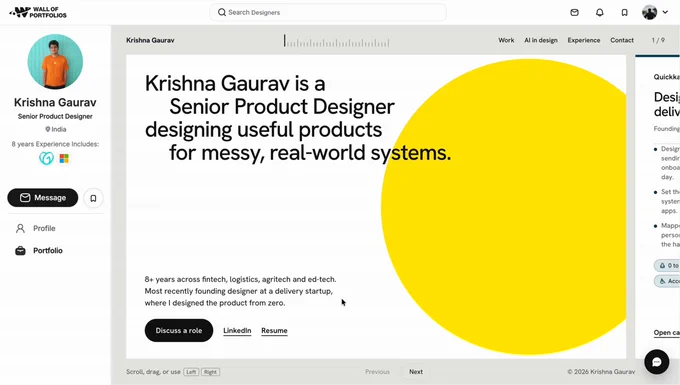Open saved bookmarks icon in header

tap(624, 13)
